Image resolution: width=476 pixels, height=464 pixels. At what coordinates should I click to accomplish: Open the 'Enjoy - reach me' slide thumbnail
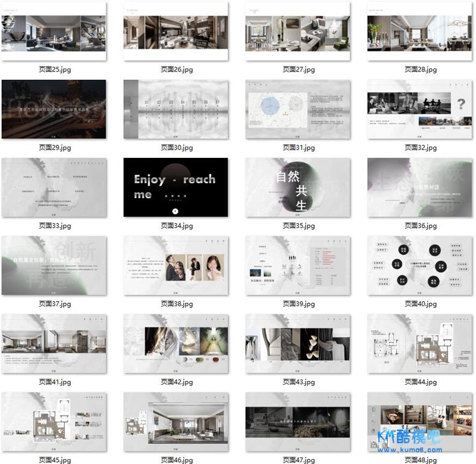(x=176, y=187)
